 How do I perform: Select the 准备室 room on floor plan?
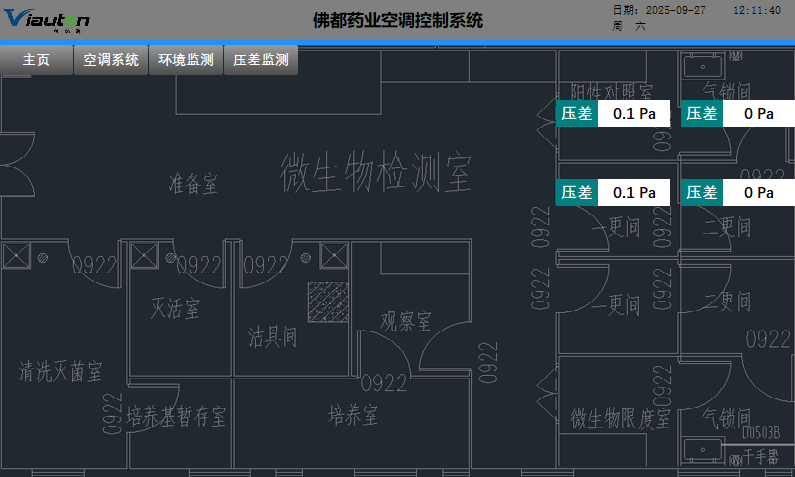pyautogui.click(x=193, y=184)
